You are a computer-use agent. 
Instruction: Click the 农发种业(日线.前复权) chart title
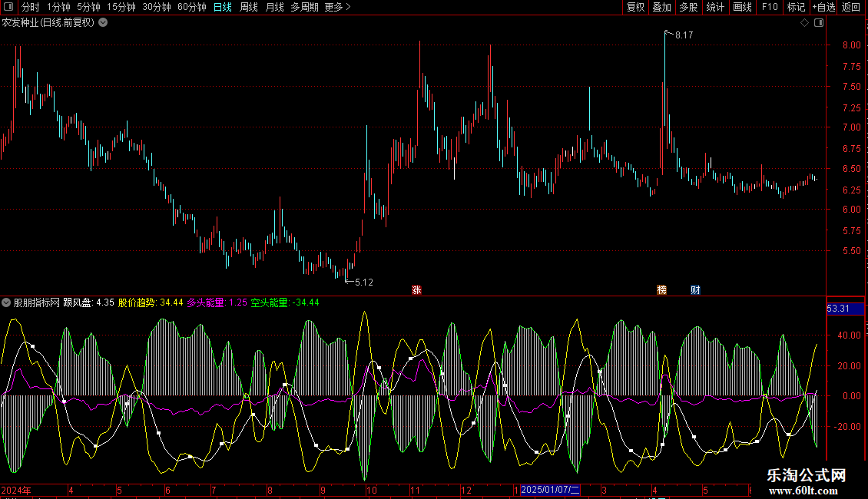pos(48,23)
